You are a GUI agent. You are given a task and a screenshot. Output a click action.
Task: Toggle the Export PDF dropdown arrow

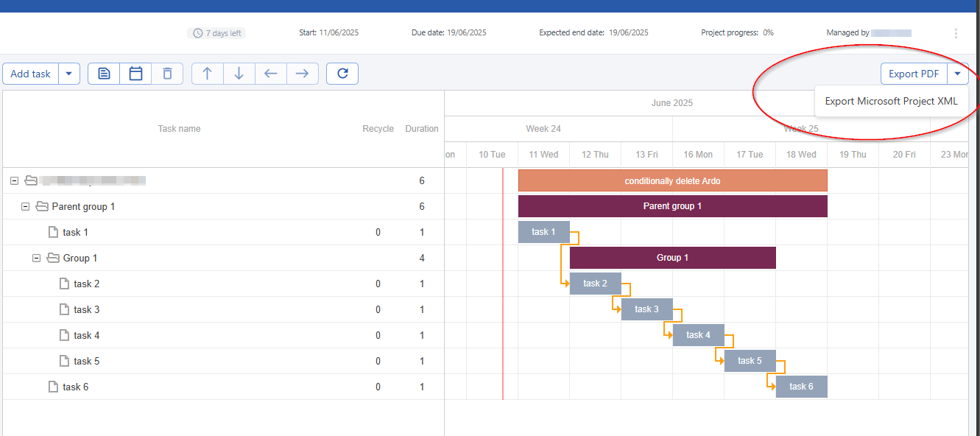[957, 74]
